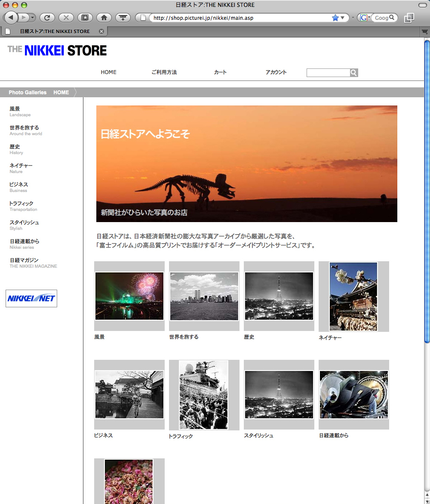Reload the page with the refresh icon
This screenshot has width=430, height=504.
click(x=47, y=18)
